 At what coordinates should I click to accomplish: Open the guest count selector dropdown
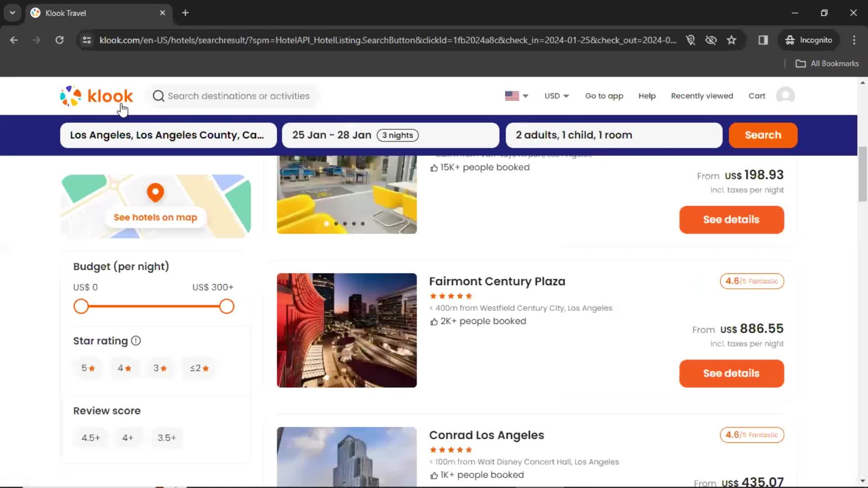click(613, 135)
